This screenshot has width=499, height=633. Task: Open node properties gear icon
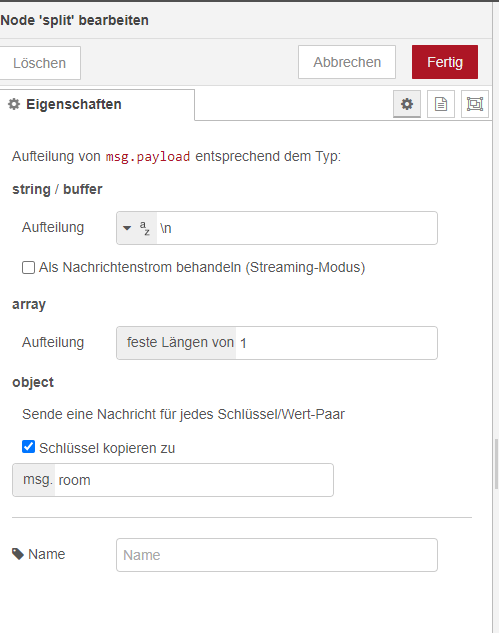[407, 104]
